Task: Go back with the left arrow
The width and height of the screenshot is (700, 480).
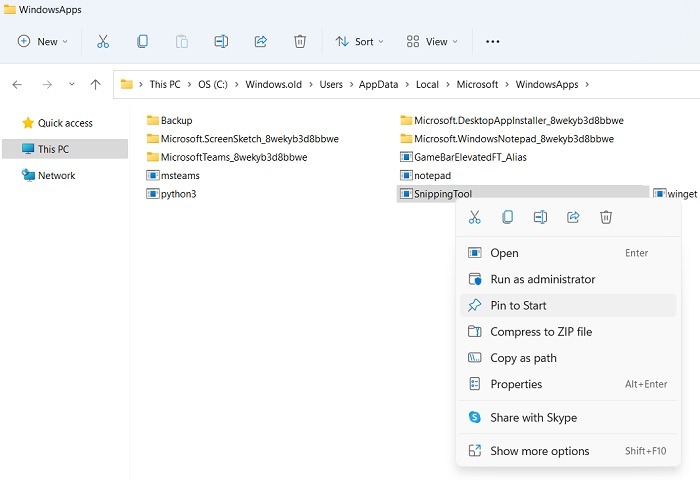Action: (17, 84)
